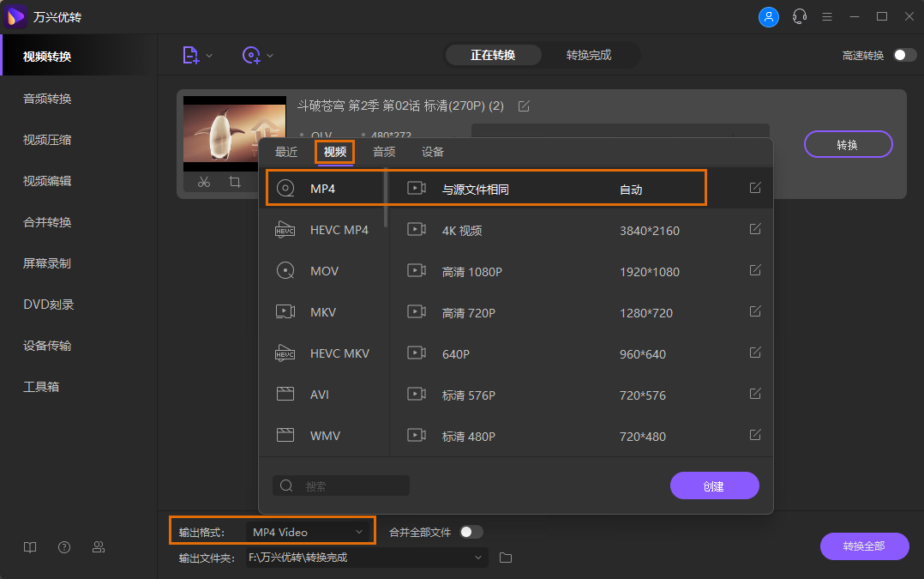Click the edit pencil beside 4K 视频 preset
The width and height of the screenshot is (924, 579).
pyautogui.click(x=754, y=229)
